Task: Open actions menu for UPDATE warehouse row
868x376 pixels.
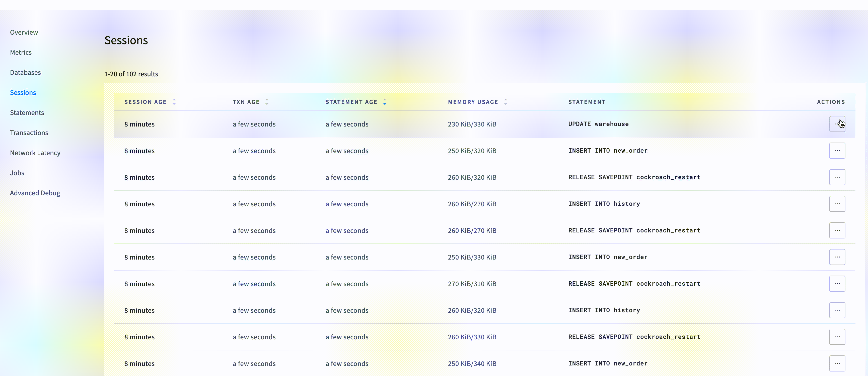Action: coord(837,124)
